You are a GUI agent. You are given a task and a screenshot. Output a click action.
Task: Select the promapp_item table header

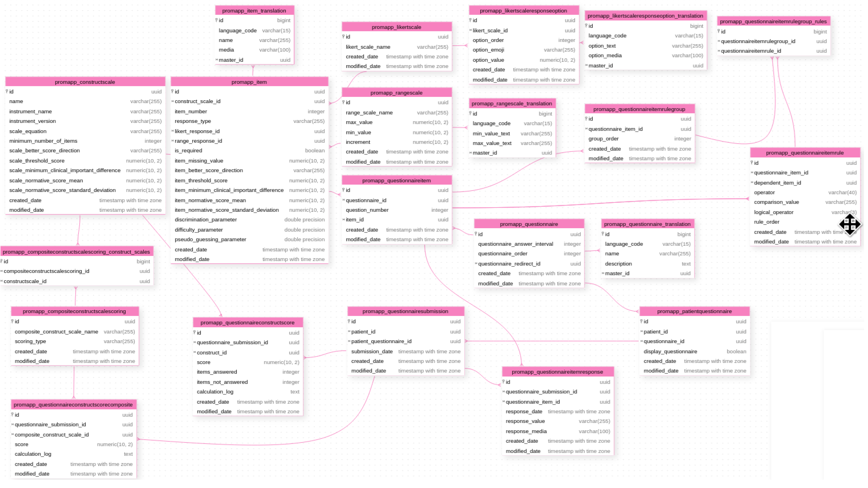(249, 82)
